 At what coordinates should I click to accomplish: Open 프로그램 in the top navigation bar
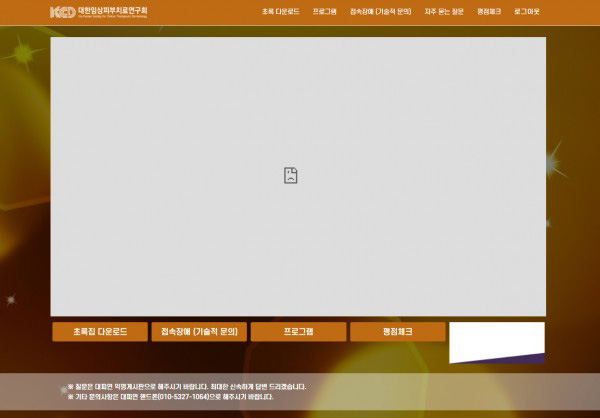tap(325, 12)
